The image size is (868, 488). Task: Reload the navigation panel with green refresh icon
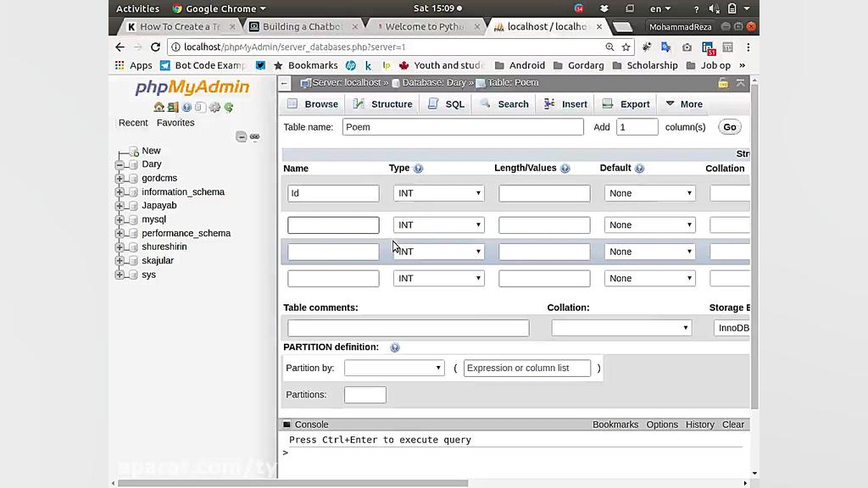coord(229,108)
